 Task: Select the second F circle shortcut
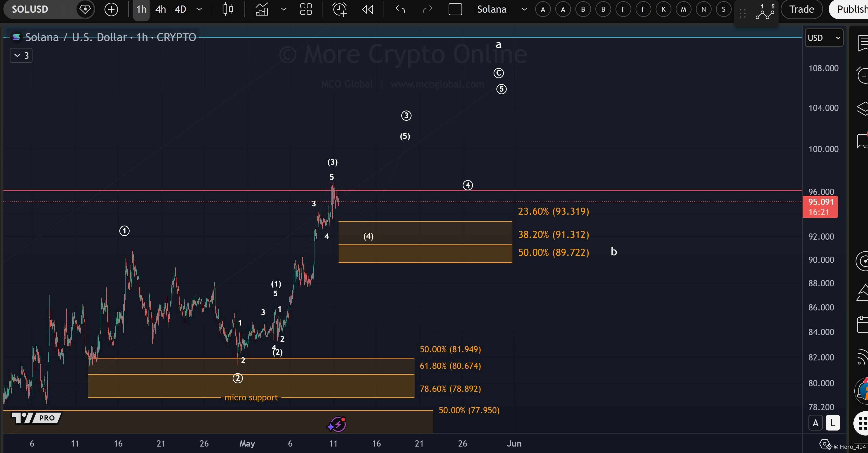tap(643, 9)
